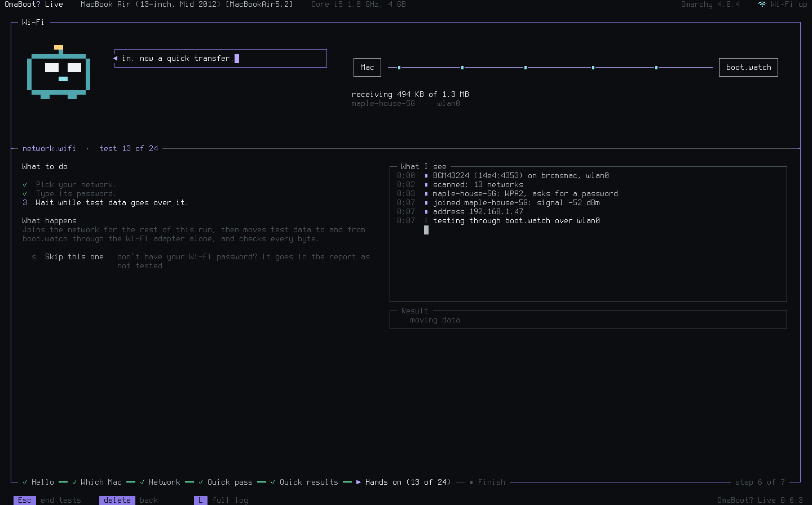Click checkmark beside 'Type its password.'

coord(25,194)
